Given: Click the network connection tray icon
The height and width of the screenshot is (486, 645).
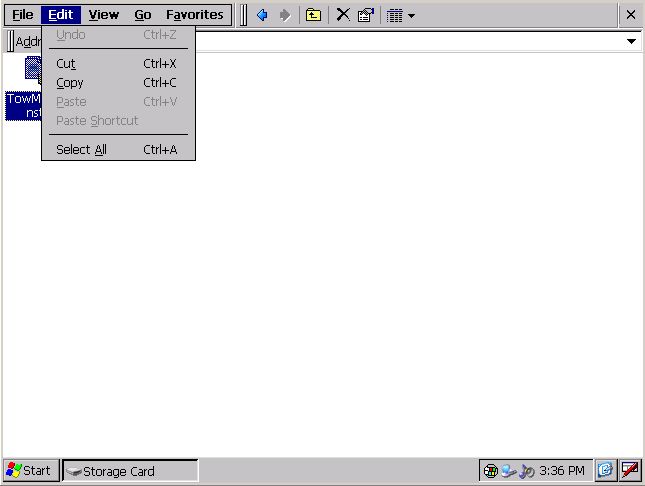Looking at the screenshot, I should pyautogui.click(x=508, y=470).
